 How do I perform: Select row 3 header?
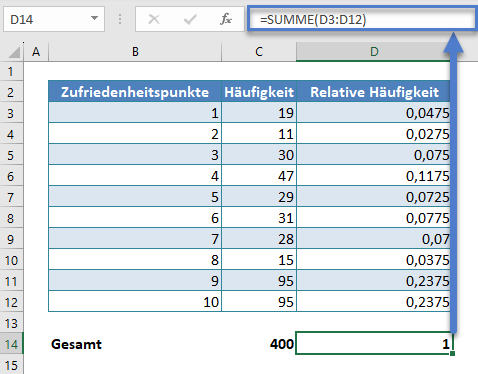click(x=11, y=113)
